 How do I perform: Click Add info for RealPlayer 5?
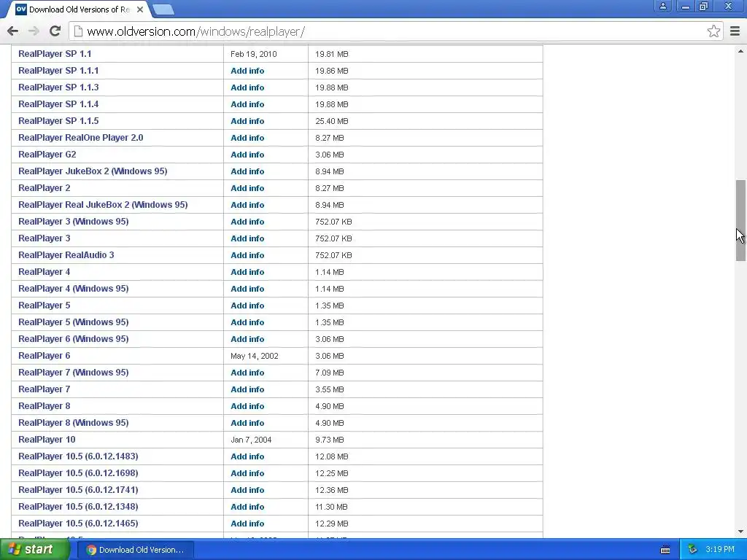click(247, 306)
